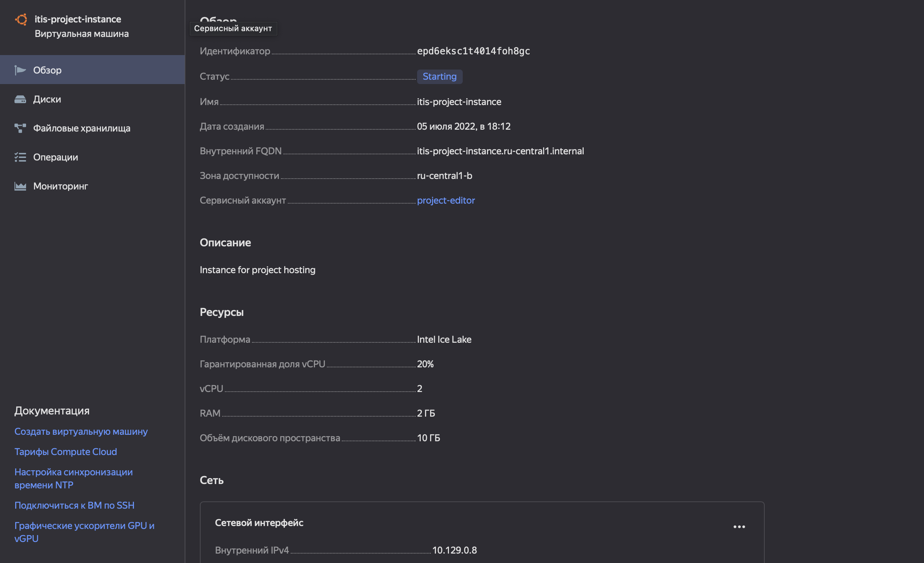This screenshot has height=563, width=924.
Task: Open the Мониторинг section
Action: pyautogui.click(x=92, y=186)
